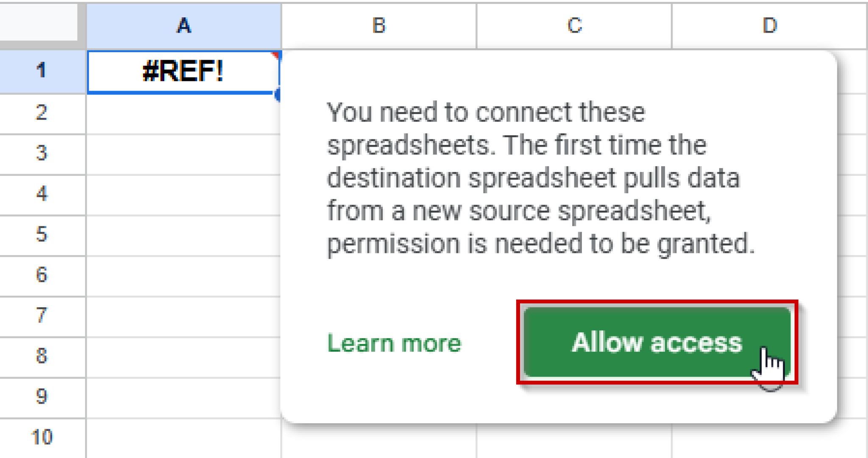Click column header D
This screenshot has height=458, width=868.
coord(769,25)
